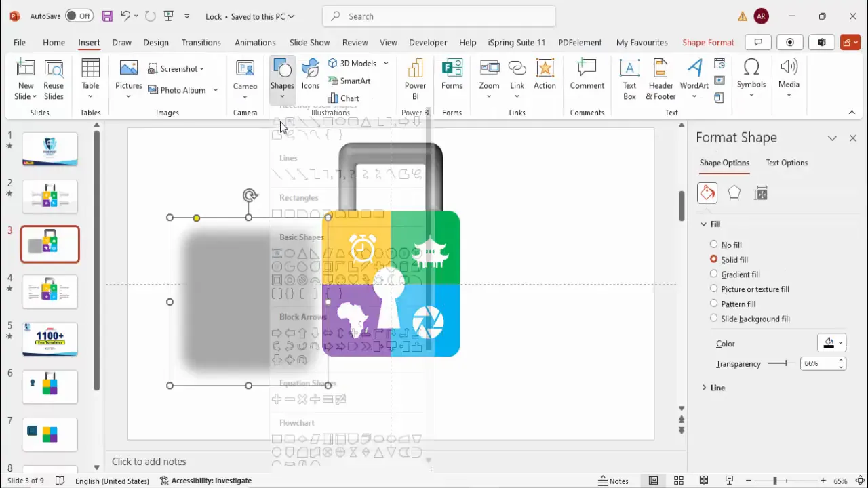Open the 3D Models dropdown arrow
The height and width of the screenshot is (488, 868).
coord(386,63)
